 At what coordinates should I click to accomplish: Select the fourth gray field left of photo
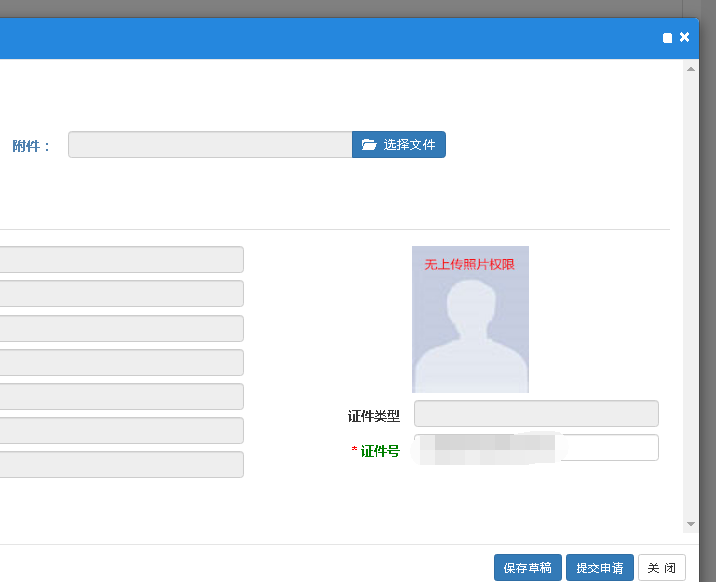tap(120, 362)
